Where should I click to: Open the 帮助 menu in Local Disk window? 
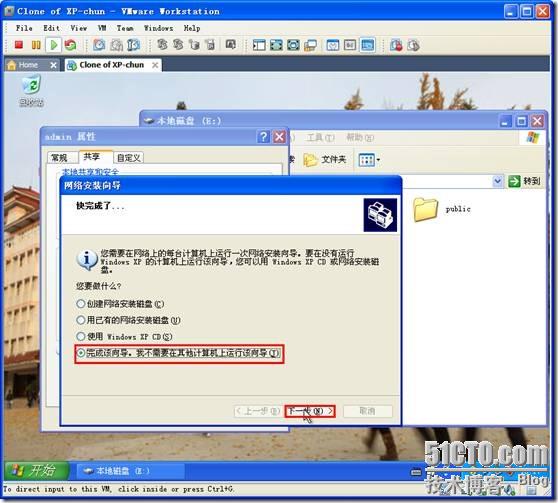tap(360, 137)
